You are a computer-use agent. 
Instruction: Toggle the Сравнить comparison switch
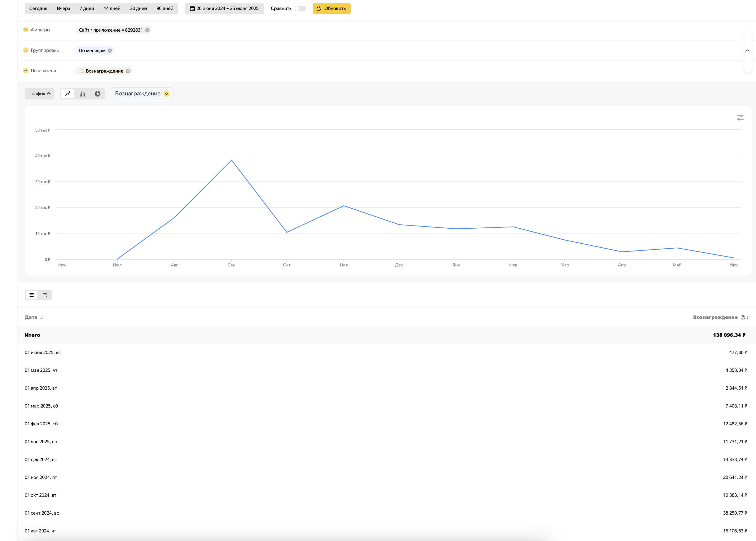[x=300, y=8]
